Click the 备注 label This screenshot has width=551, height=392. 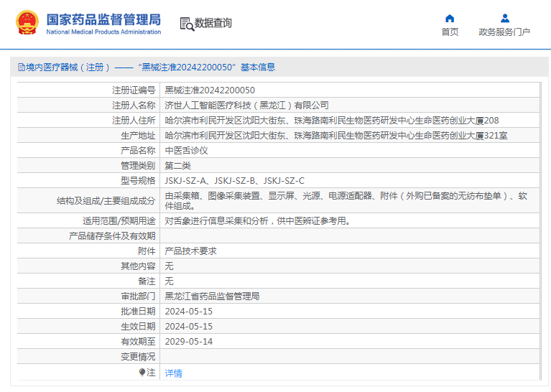147,281
